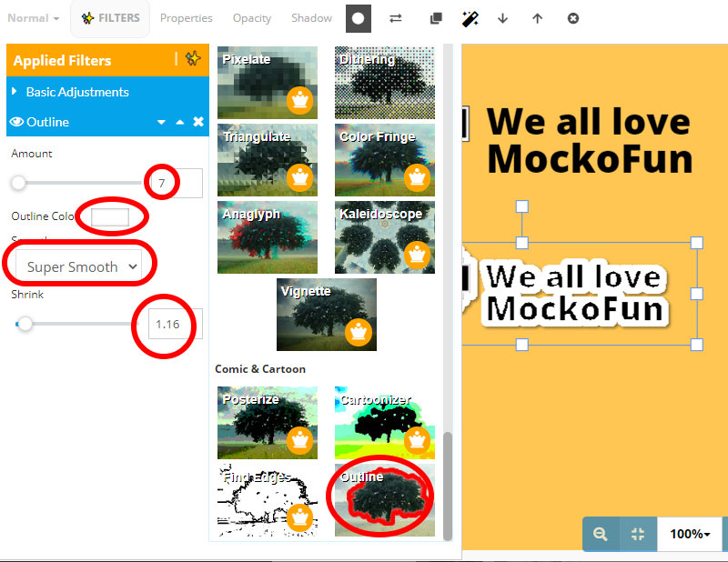728x562 pixels.
Task: Click the white circle color button in toolbar
Action: [358, 18]
